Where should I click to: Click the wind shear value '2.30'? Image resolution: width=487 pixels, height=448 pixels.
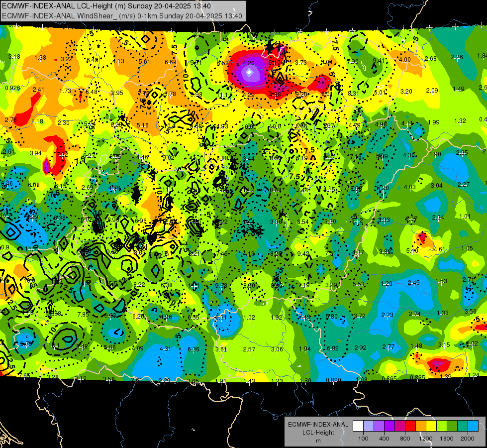pyautogui.click(x=63, y=123)
